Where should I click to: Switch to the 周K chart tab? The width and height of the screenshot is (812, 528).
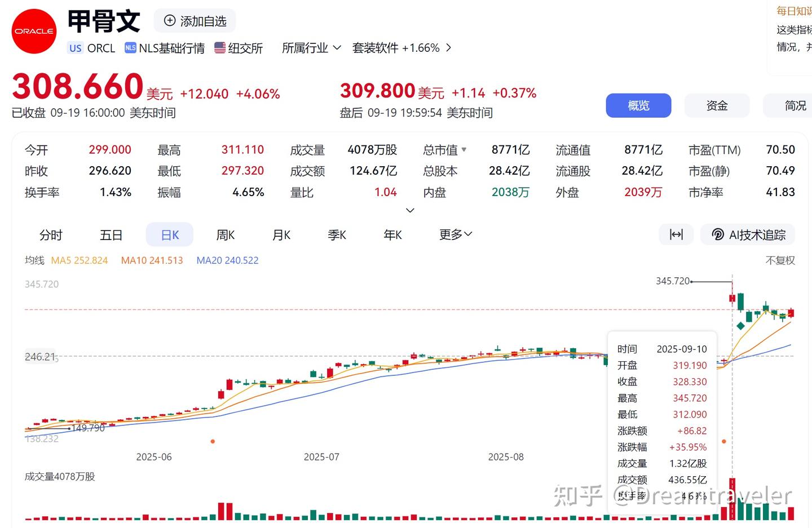pyautogui.click(x=225, y=235)
